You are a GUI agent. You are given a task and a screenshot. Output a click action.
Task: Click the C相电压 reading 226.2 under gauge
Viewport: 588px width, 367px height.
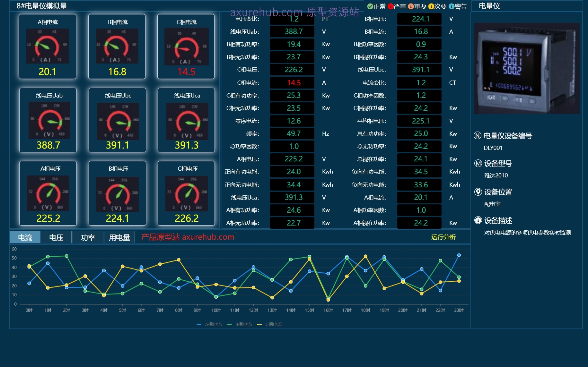(x=187, y=218)
